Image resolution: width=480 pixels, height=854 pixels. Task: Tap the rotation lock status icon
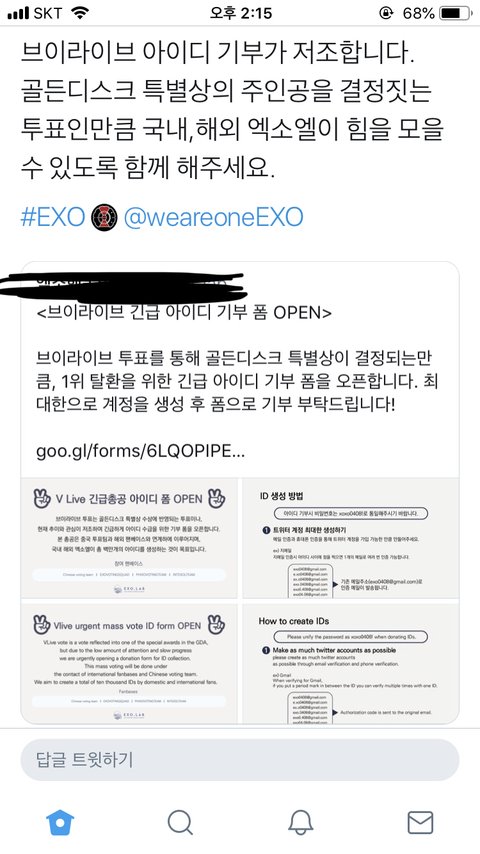click(386, 14)
